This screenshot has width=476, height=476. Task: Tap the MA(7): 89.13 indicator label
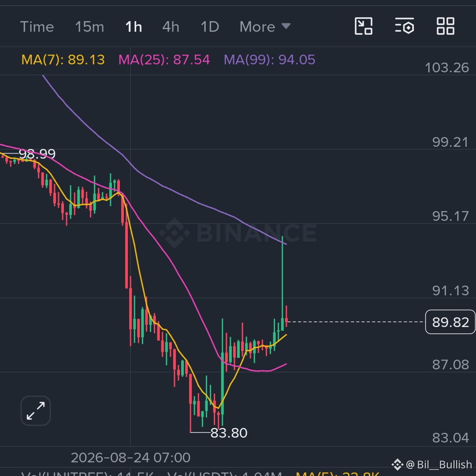click(63, 59)
